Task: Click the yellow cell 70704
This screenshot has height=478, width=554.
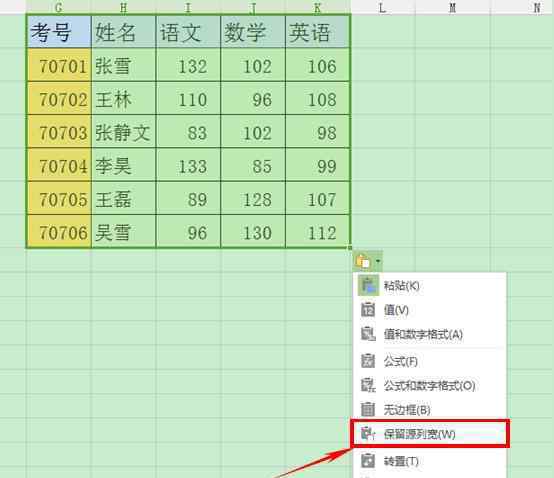Action: coord(59,165)
